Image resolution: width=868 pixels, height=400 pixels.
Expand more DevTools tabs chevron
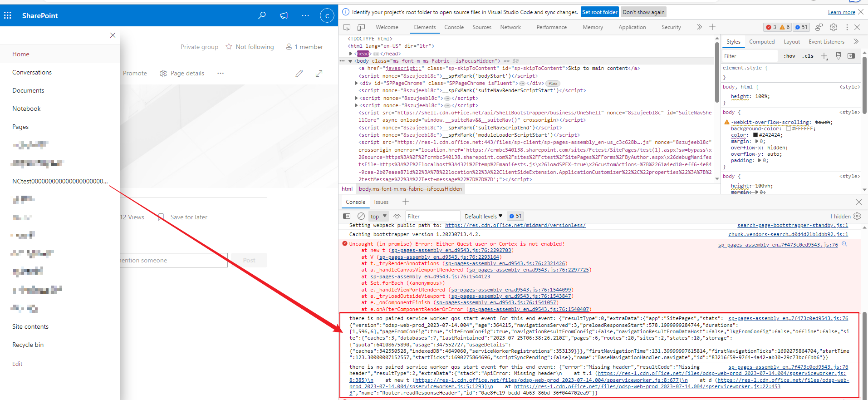click(699, 27)
